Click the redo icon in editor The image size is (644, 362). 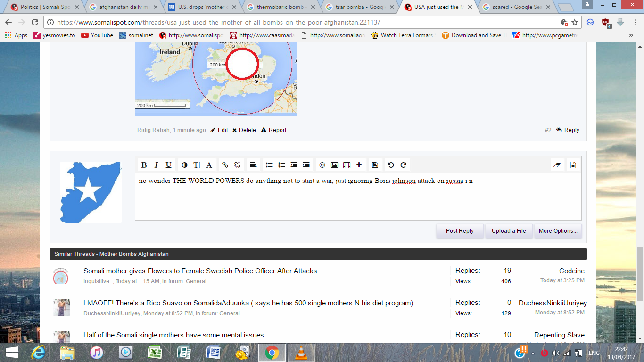[x=403, y=165]
